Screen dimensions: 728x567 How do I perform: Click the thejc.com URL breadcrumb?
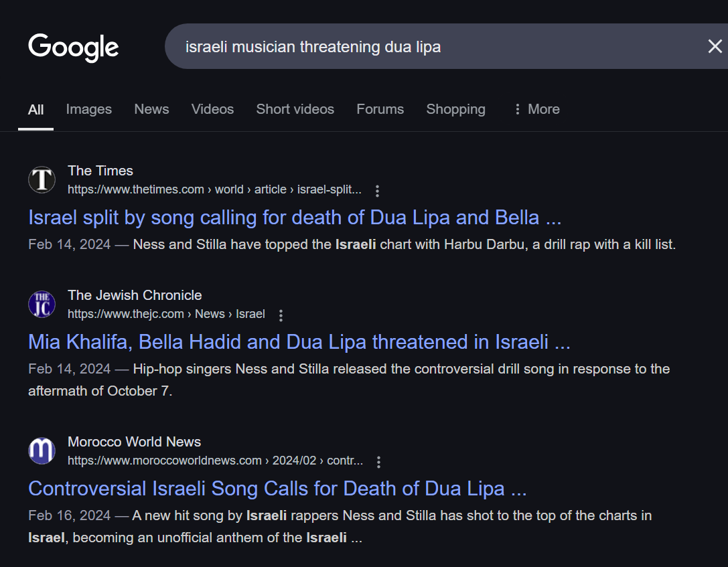point(166,314)
